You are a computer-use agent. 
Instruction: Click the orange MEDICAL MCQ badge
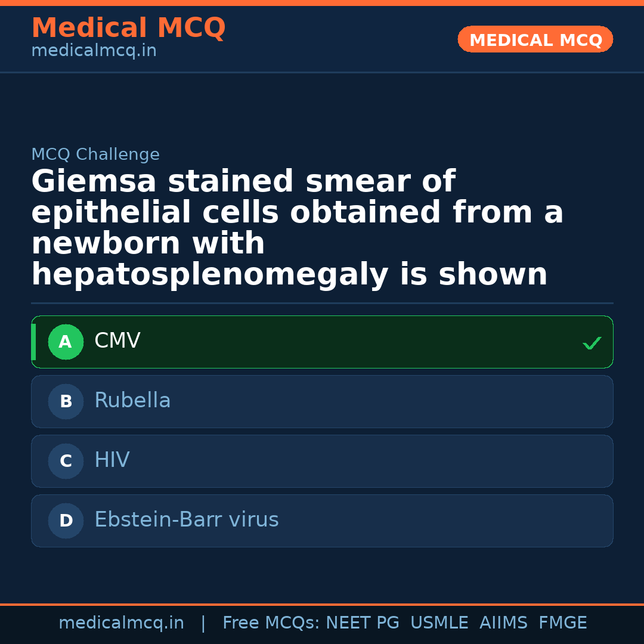(x=535, y=40)
